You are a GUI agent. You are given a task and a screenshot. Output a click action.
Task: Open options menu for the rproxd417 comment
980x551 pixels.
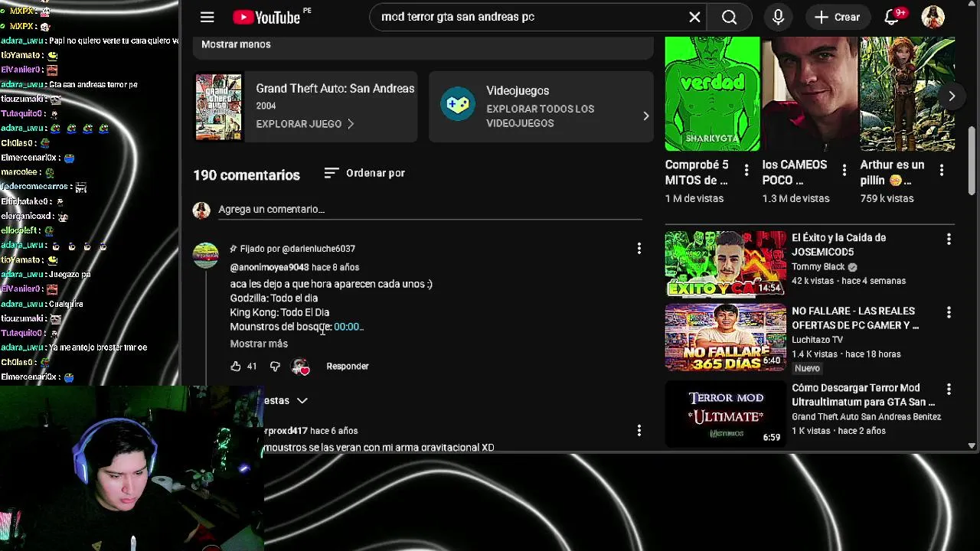coord(639,431)
